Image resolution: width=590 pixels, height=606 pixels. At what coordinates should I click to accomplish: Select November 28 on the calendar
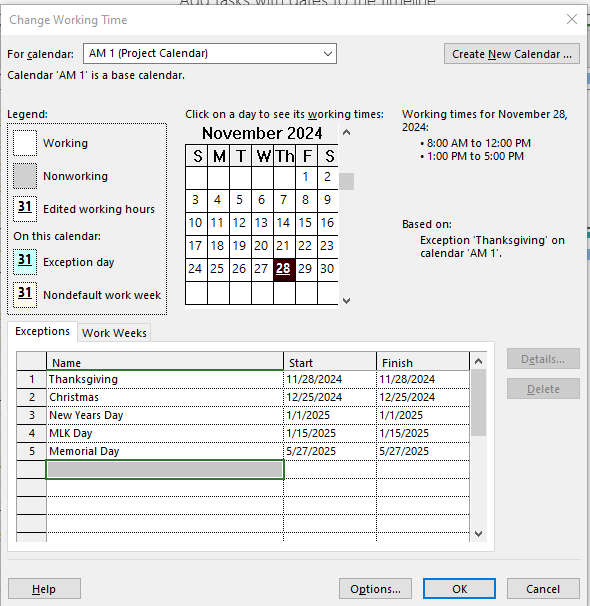pos(283,269)
